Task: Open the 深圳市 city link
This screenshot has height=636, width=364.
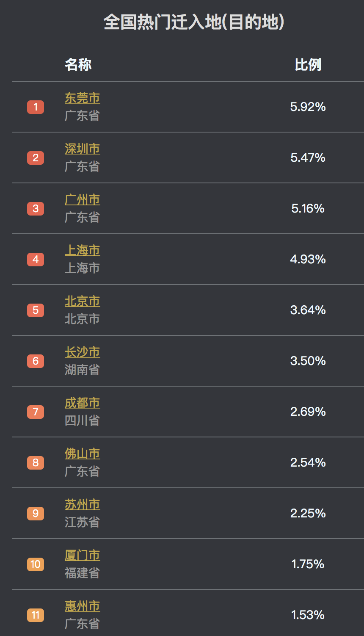Action: [x=82, y=149]
